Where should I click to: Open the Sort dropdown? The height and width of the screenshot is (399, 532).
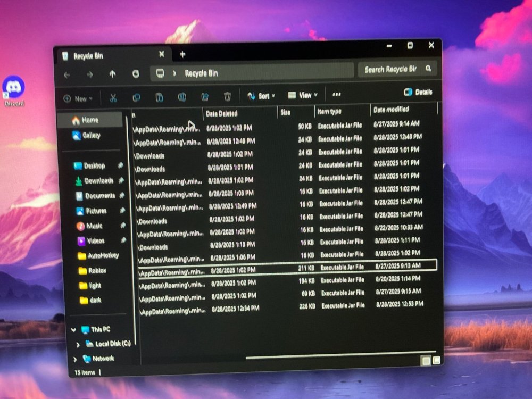261,96
